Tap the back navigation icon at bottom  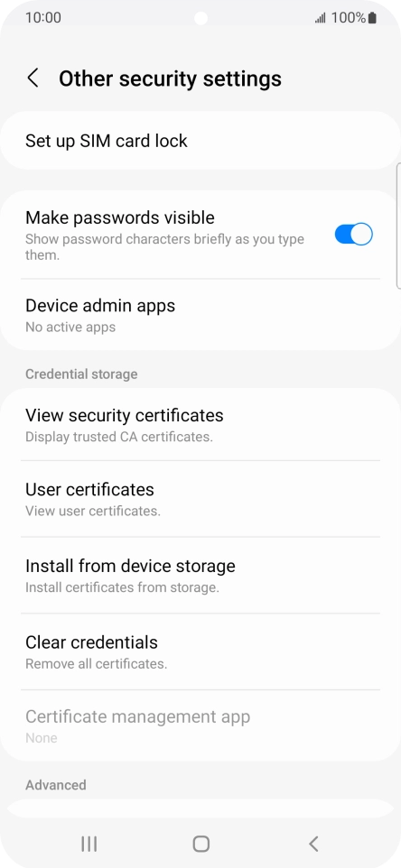coord(312,844)
